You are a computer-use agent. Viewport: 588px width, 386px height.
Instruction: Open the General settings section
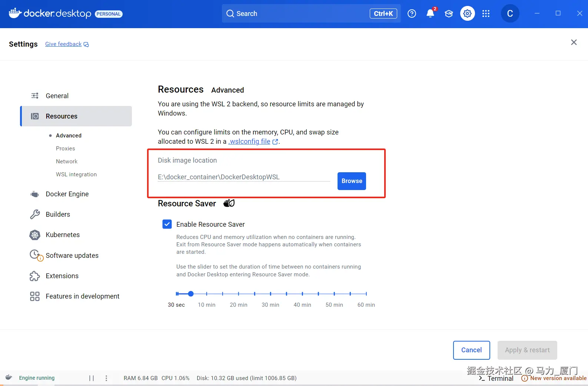pyautogui.click(x=76, y=96)
